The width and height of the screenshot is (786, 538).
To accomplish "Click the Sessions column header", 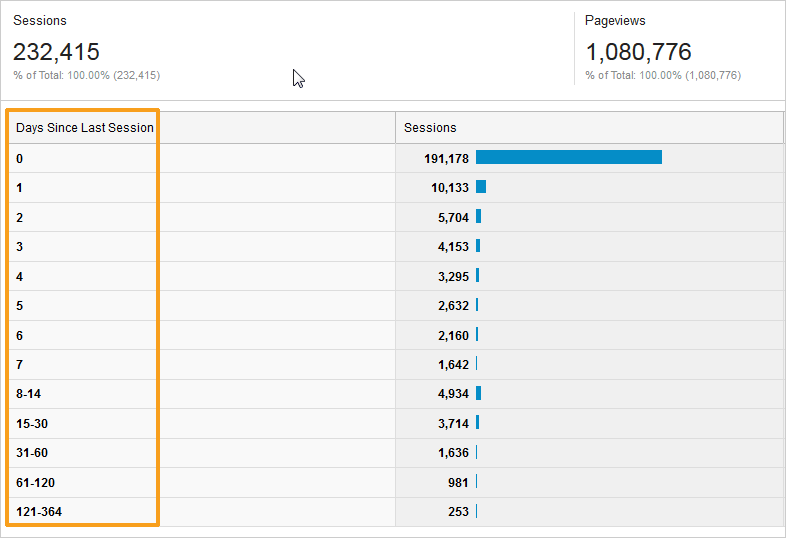I will tap(430, 128).
